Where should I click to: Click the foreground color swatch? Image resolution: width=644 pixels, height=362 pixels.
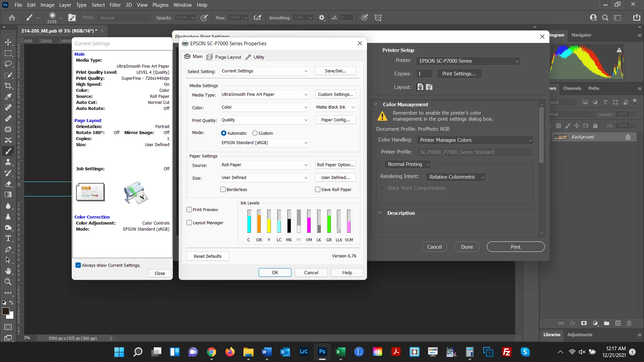[6, 311]
